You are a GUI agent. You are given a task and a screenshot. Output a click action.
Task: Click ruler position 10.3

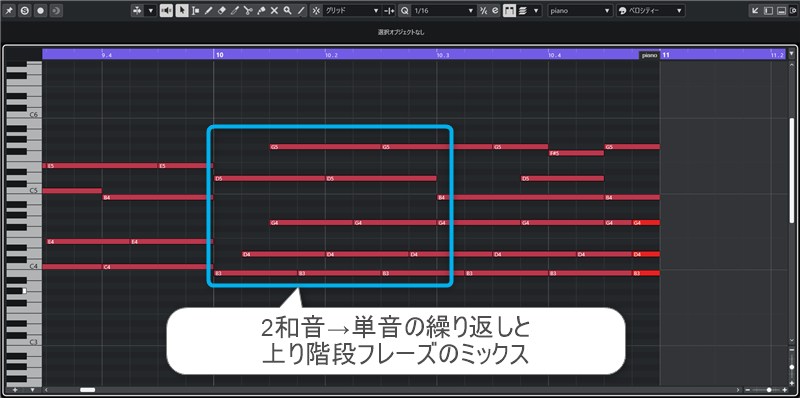443,55
